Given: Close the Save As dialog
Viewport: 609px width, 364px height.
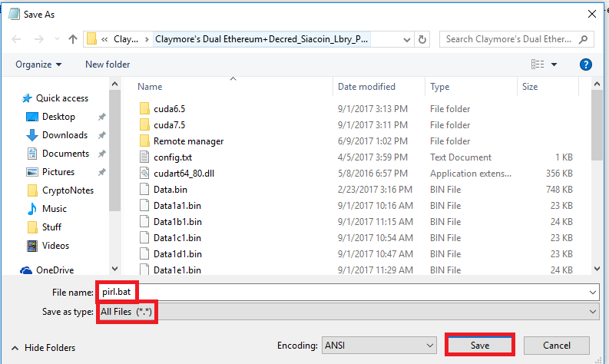Looking at the screenshot, I should click(592, 15).
